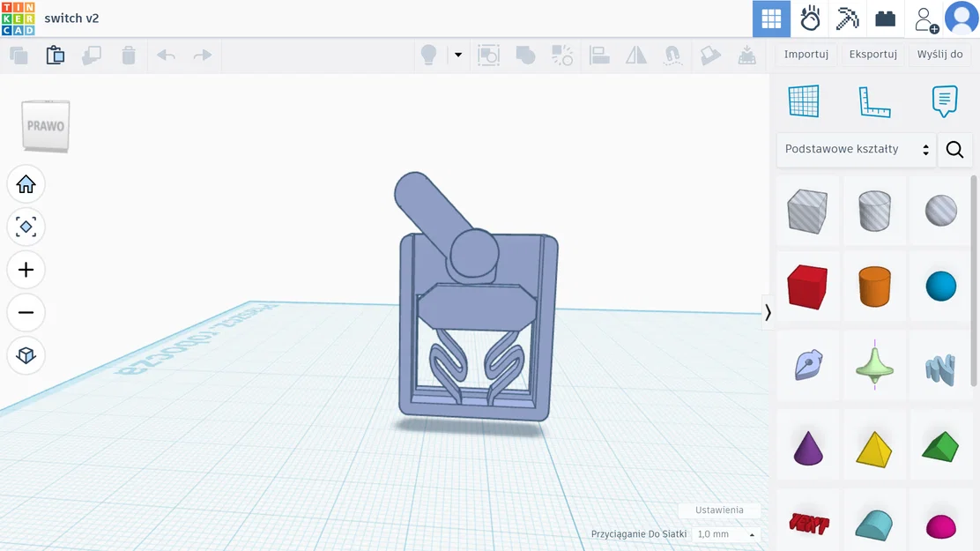Image resolution: width=980 pixels, height=551 pixels.
Task: Open the snap grid 1,0 mm dropdown
Action: pyautogui.click(x=726, y=534)
